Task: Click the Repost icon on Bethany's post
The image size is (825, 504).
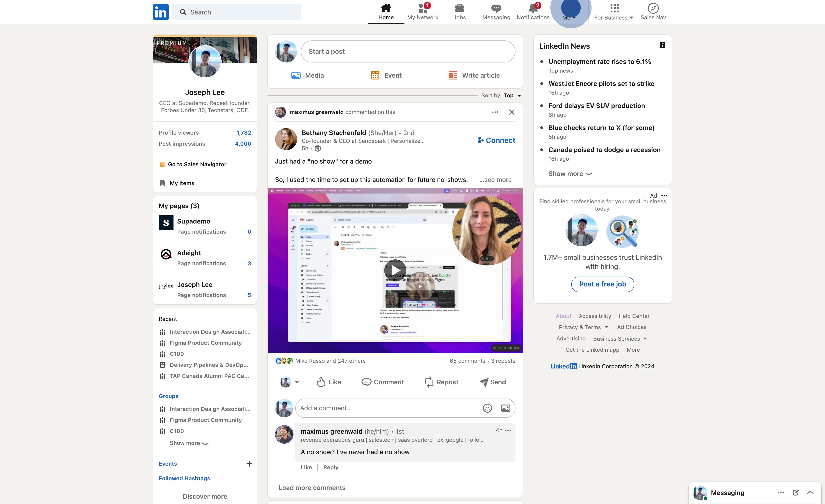Action: (x=429, y=382)
